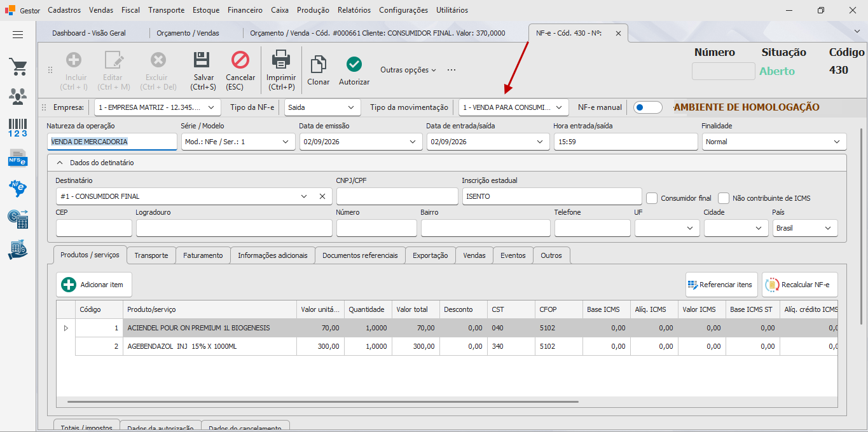
Task: Collapse the Dados do destinatário section
Action: [x=60, y=163]
